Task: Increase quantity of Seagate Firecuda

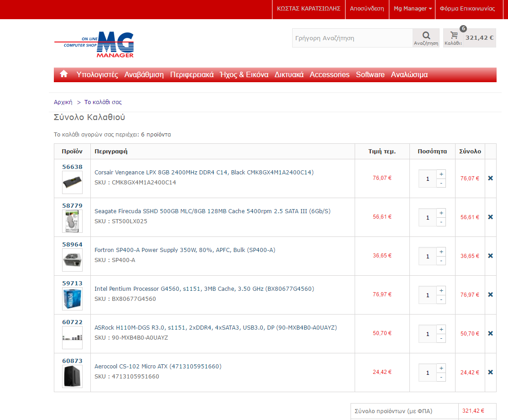Action: tap(441, 213)
